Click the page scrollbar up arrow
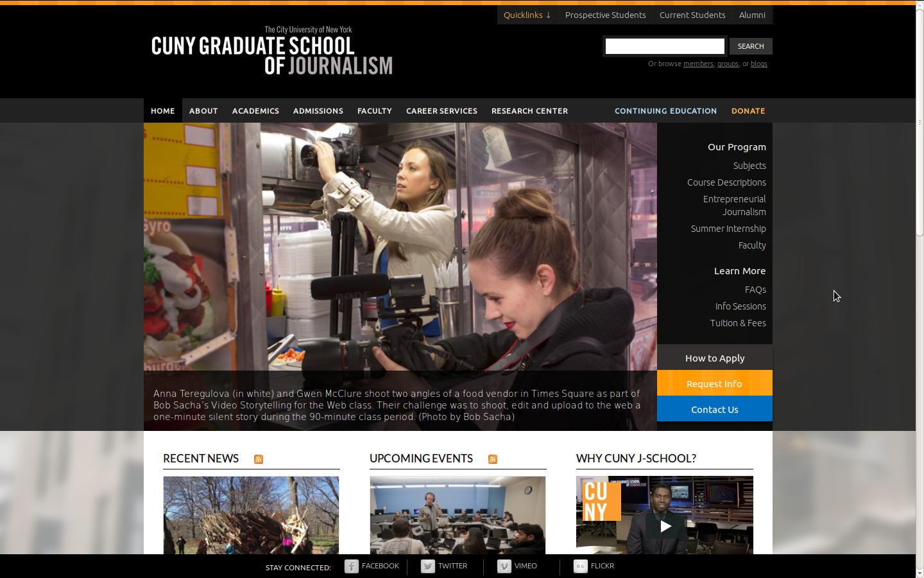 tap(920, 4)
